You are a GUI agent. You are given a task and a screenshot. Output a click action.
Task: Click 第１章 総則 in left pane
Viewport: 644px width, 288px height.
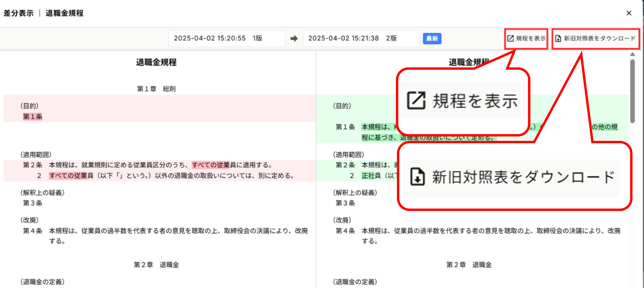click(156, 89)
